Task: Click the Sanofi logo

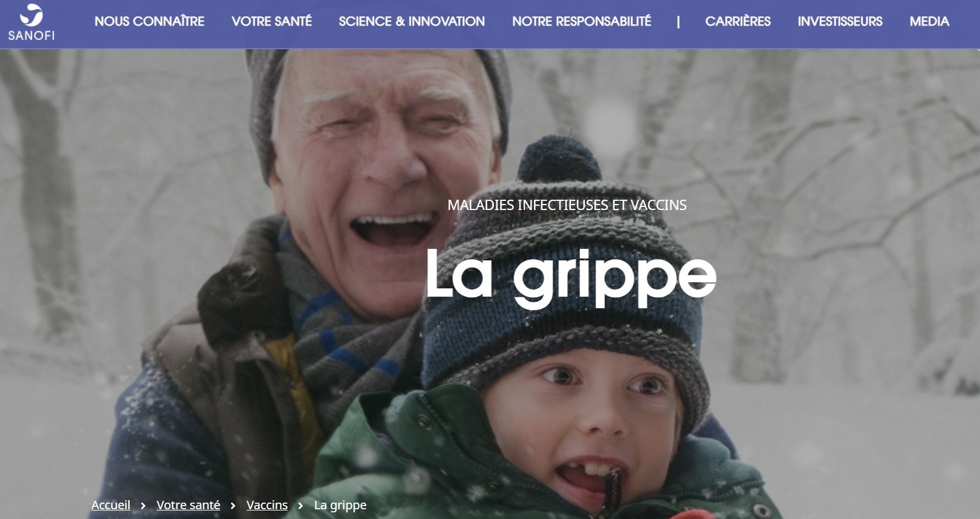Action: (x=32, y=22)
